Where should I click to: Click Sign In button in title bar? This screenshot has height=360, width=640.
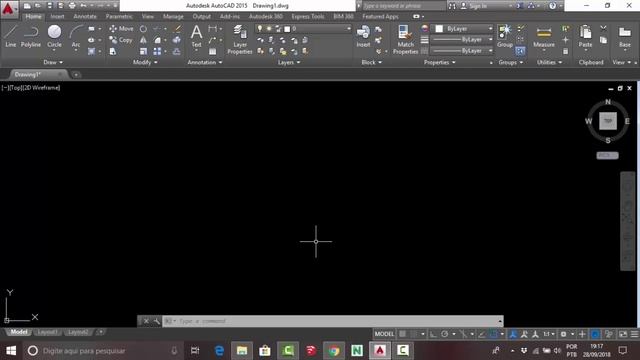click(474, 6)
